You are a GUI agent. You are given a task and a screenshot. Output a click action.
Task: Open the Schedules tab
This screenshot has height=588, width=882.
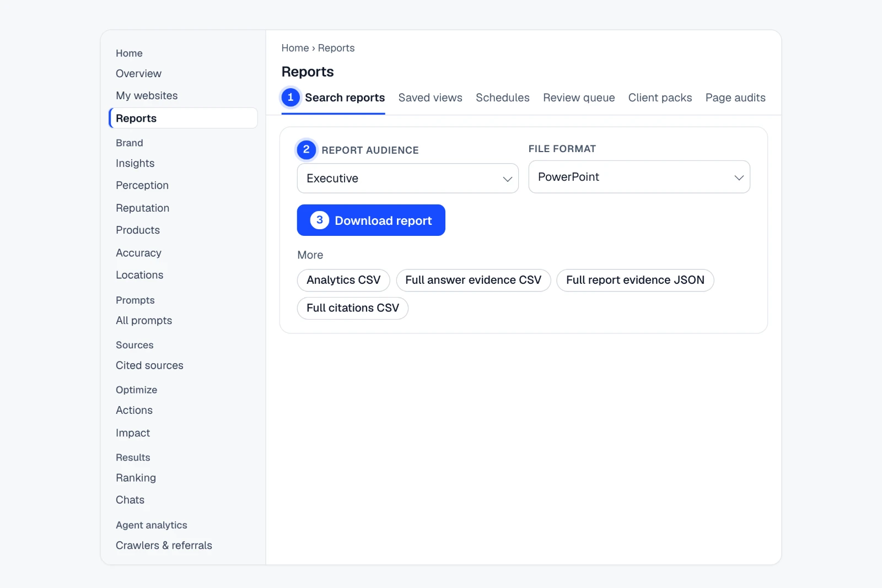click(x=503, y=98)
